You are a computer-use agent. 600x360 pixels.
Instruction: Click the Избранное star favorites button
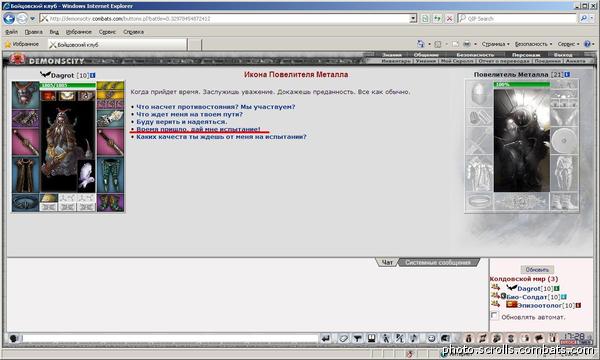click(22, 44)
